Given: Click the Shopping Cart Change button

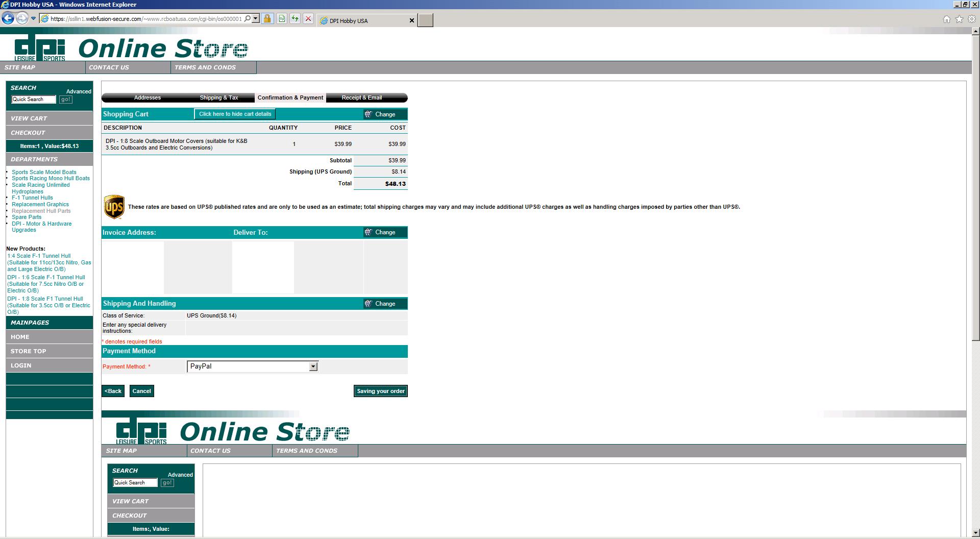Looking at the screenshot, I should pyautogui.click(x=385, y=114).
